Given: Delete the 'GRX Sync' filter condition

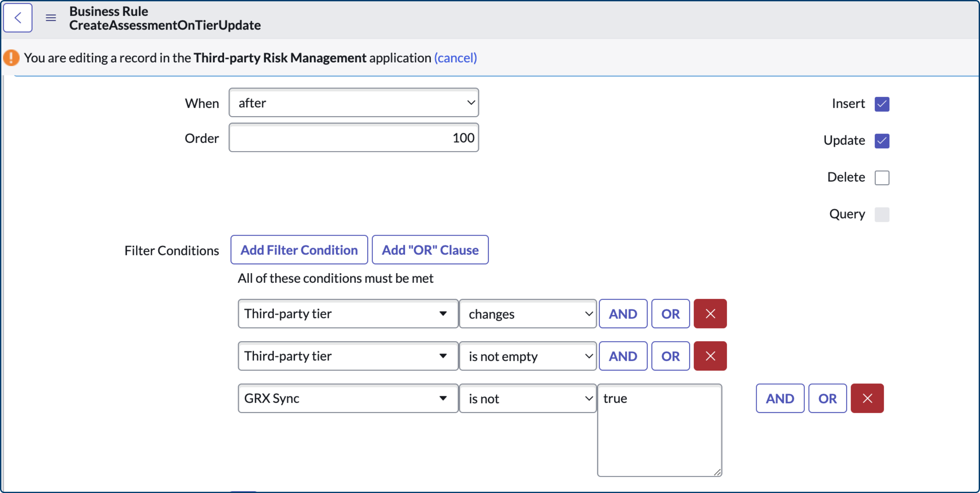Looking at the screenshot, I should [x=867, y=399].
